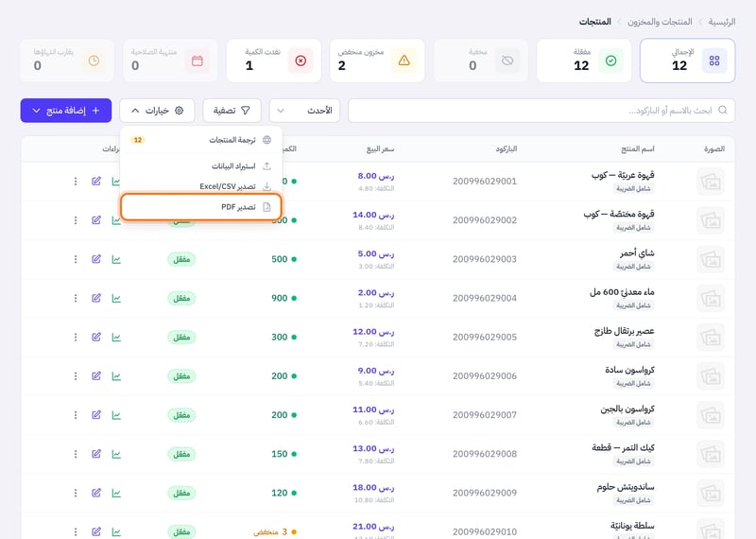The width and height of the screenshot is (756, 539).
Task: View stats chart for كرواسون سادة
Action: [116, 376]
